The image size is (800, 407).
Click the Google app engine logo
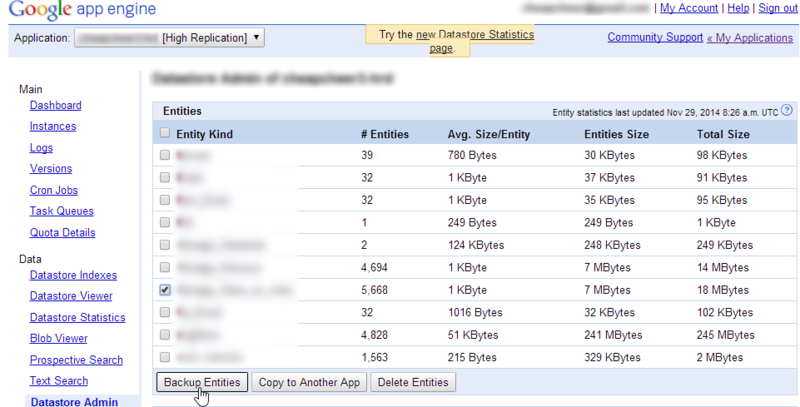[82, 9]
